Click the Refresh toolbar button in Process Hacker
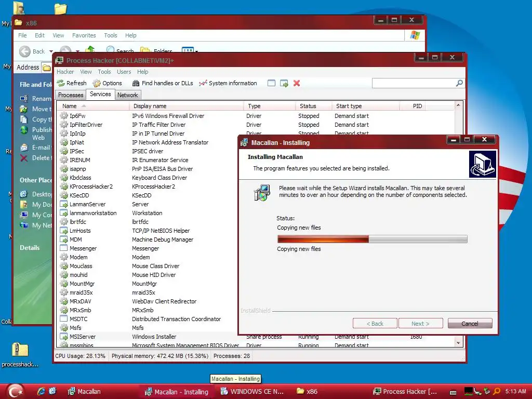Viewport: 532px width, 399px height. tap(72, 83)
